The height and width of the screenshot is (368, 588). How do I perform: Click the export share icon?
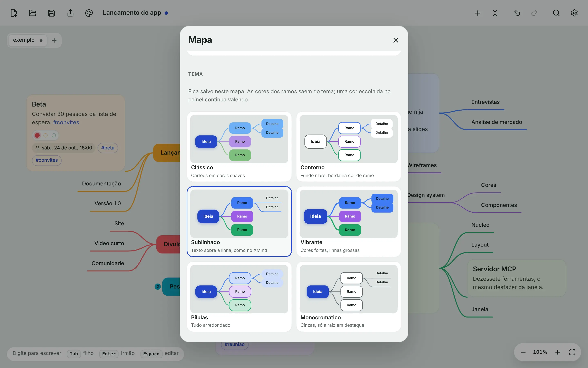[70, 13]
